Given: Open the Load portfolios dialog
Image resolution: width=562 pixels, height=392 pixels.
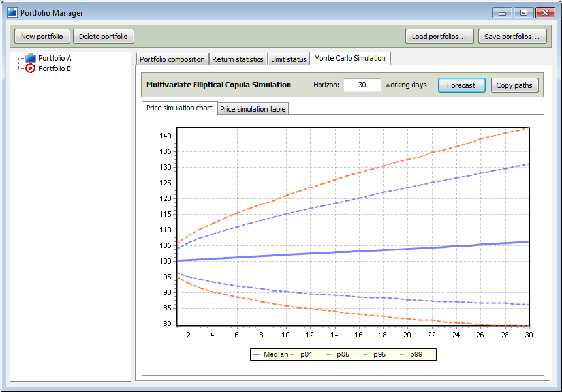Looking at the screenshot, I should [439, 37].
